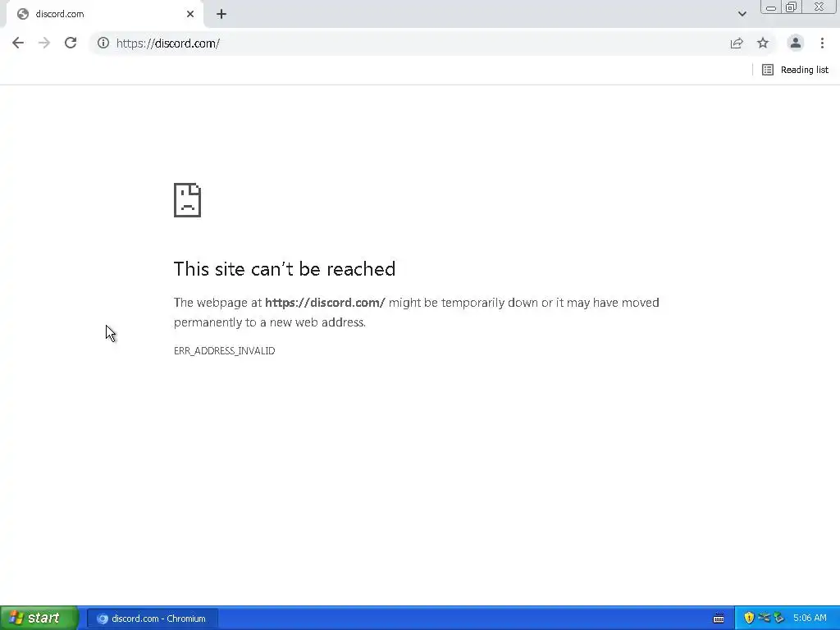
Task: Click the forward navigation arrow
Action: pos(44,43)
